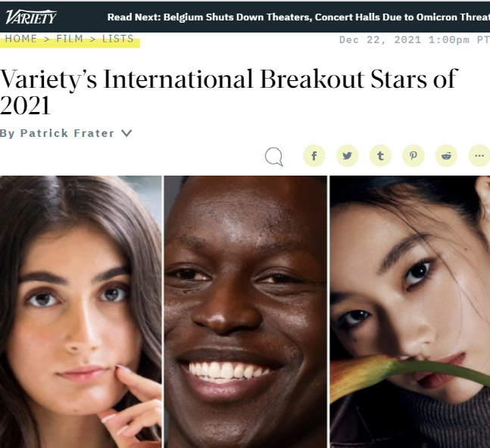Click the Variety logo
The image size is (490, 448).
31,17
